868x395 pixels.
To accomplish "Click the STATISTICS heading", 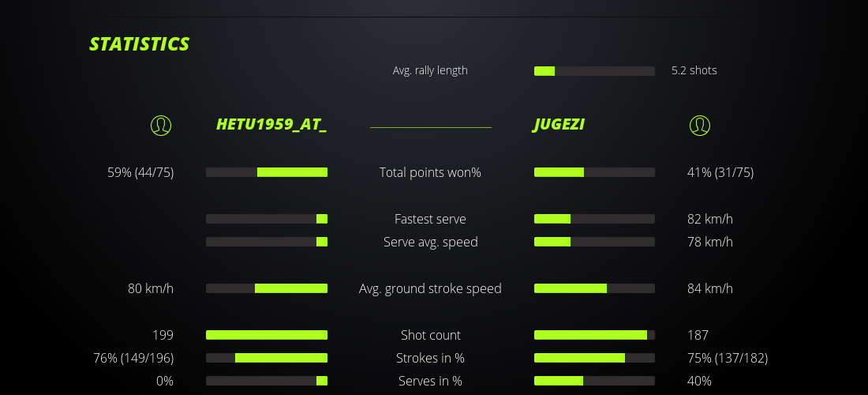I will coord(140,44).
